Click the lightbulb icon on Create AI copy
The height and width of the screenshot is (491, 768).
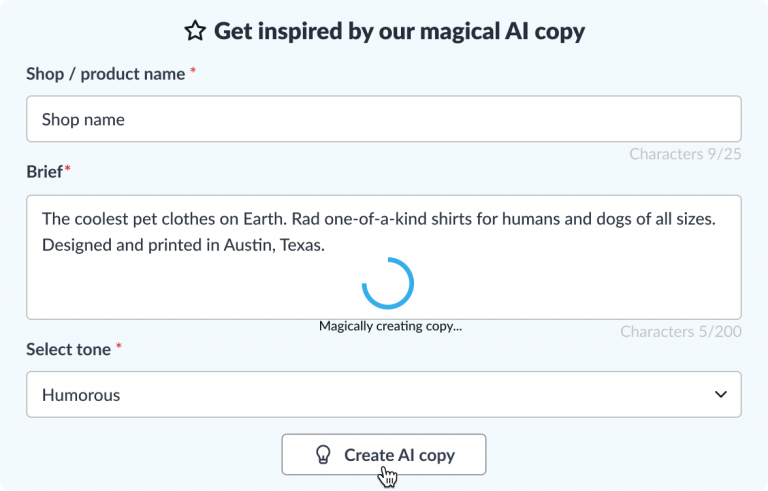click(323, 455)
